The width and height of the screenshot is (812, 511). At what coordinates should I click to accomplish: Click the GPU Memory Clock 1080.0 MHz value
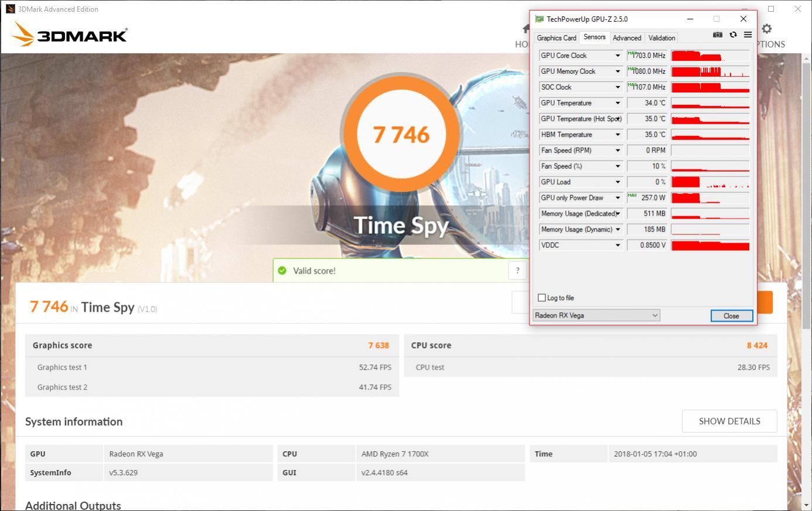point(647,71)
